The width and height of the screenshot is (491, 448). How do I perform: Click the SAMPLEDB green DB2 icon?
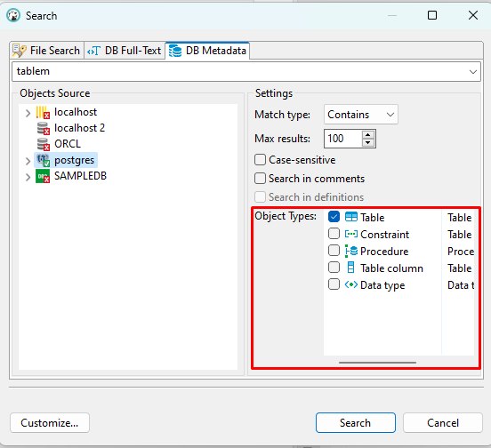pos(43,176)
